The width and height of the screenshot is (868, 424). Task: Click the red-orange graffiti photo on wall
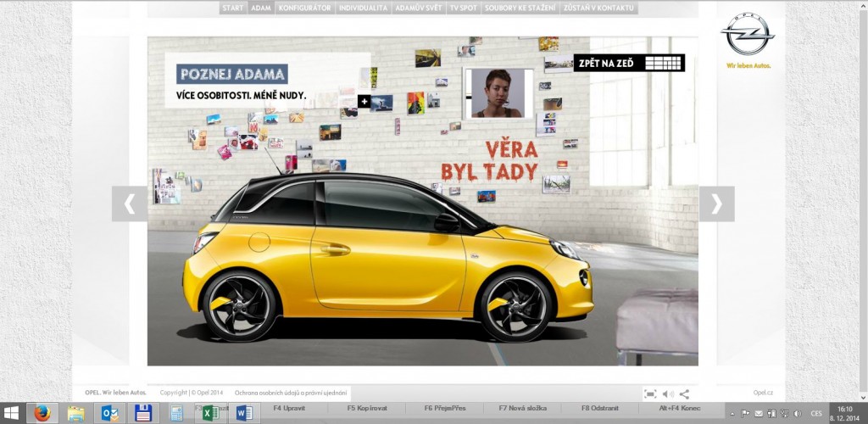pyautogui.click(x=415, y=103)
